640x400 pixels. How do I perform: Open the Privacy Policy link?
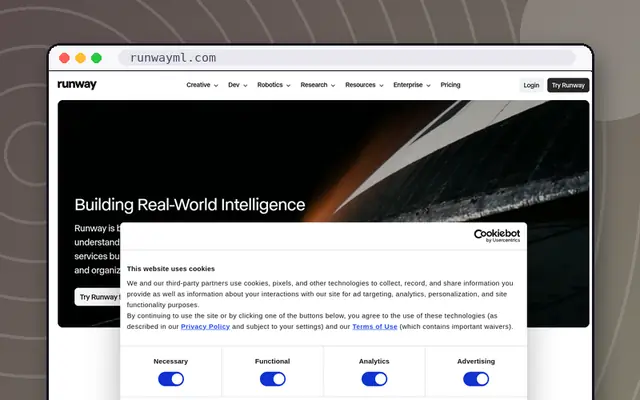205,327
